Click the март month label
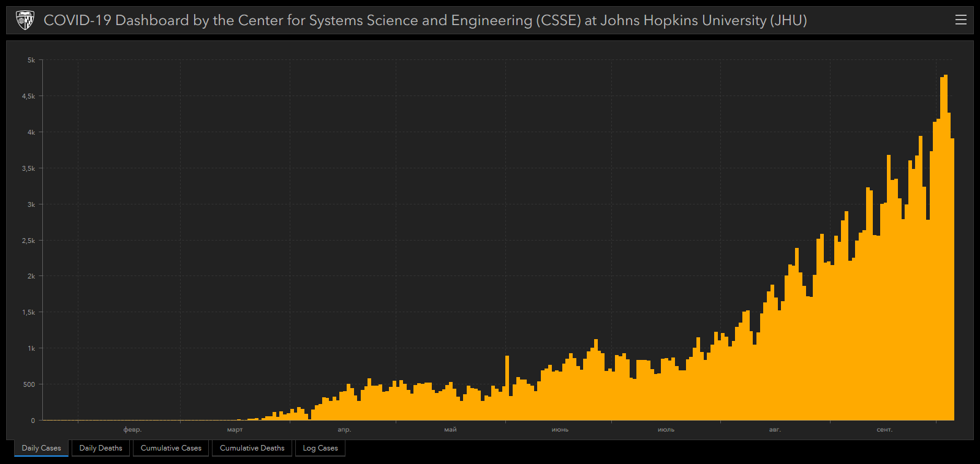This screenshot has width=980, height=464. point(235,430)
